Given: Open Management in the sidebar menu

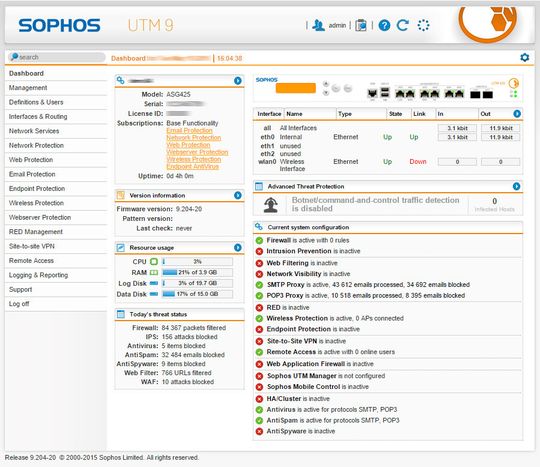Looking at the screenshot, I should [56, 88].
